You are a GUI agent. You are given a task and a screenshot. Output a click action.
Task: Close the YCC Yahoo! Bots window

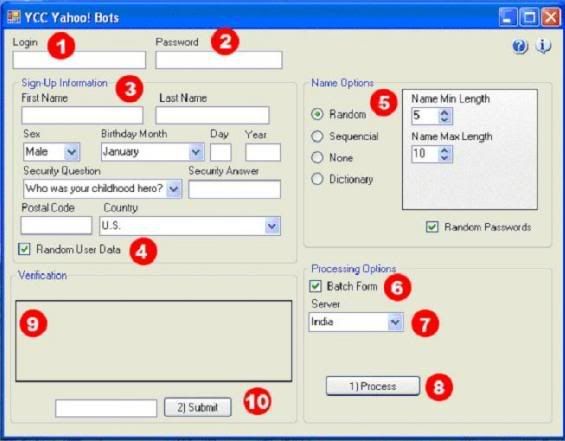click(x=551, y=17)
